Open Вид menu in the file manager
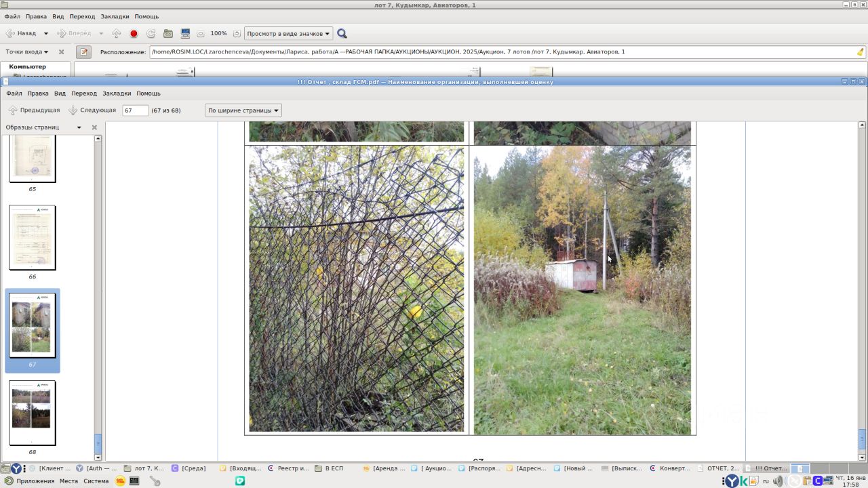This screenshot has width=868, height=488. coord(58,16)
